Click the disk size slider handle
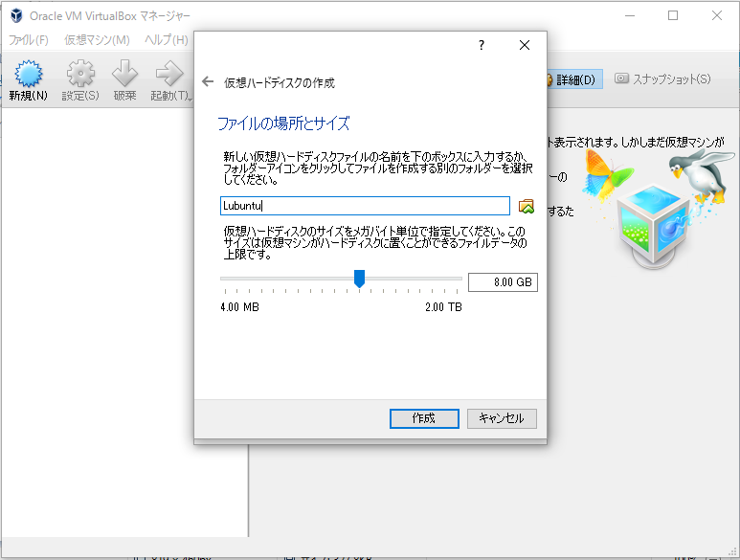The image size is (740, 560). click(x=359, y=279)
